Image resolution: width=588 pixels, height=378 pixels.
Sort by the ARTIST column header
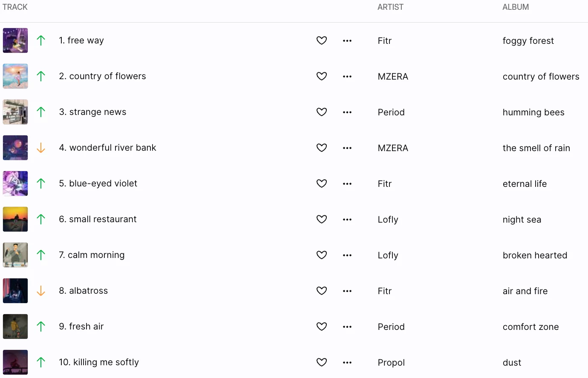pyautogui.click(x=390, y=7)
